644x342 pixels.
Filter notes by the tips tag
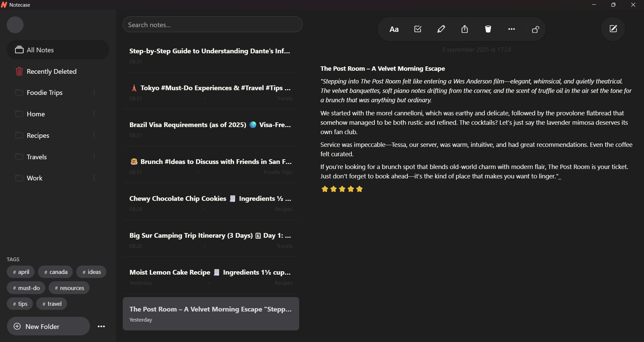20,304
